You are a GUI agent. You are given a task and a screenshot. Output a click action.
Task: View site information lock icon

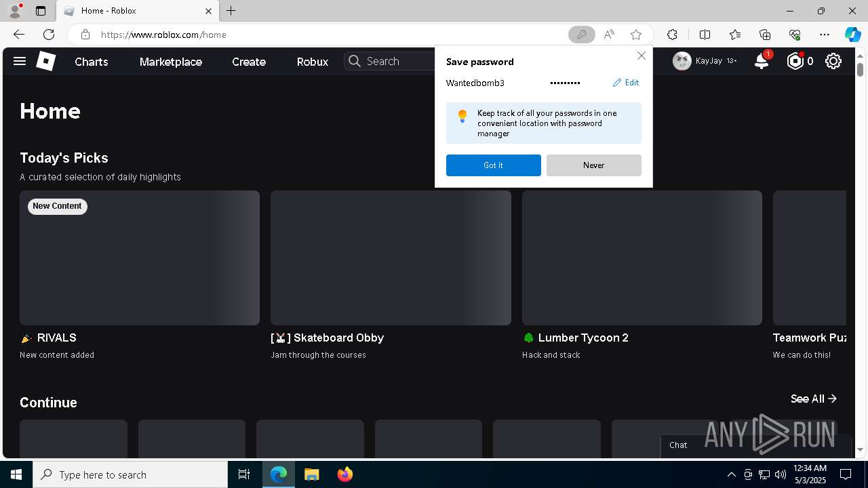coord(85,35)
